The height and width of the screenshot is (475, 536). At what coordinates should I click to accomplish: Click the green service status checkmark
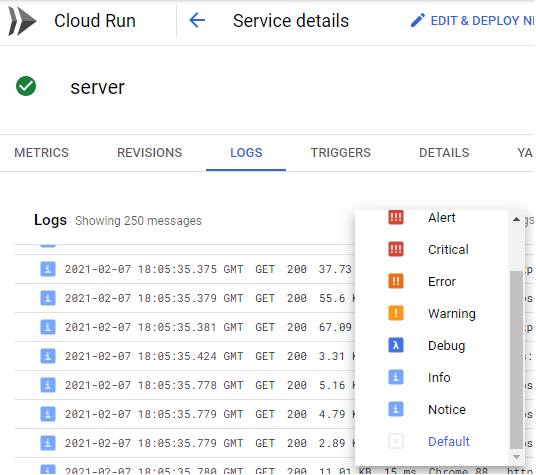[26, 86]
